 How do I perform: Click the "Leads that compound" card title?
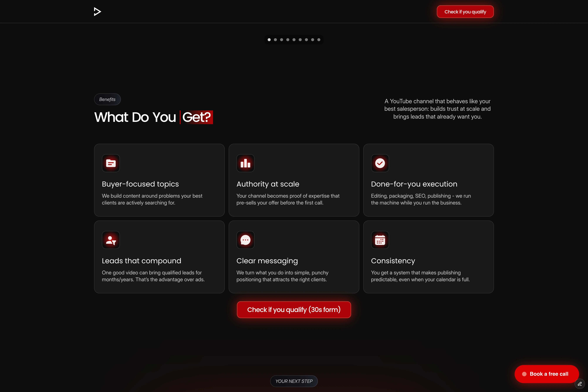point(141,261)
